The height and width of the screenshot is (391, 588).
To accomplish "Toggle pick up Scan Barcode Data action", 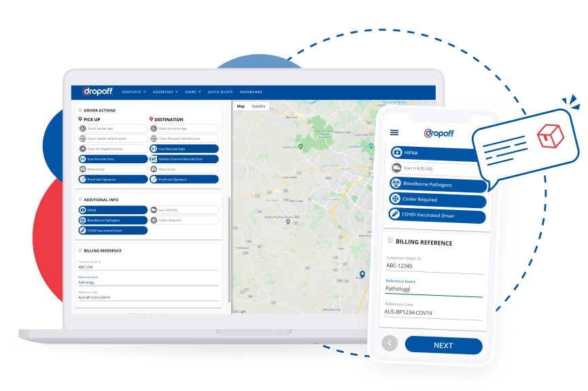I will [x=113, y=159].
